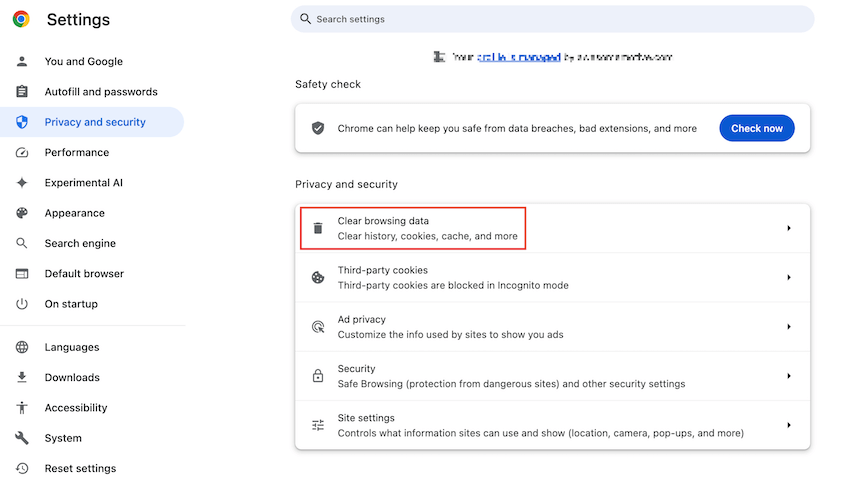Open Ad privacy option
This screenshot has height=485, width=845.
552,327
